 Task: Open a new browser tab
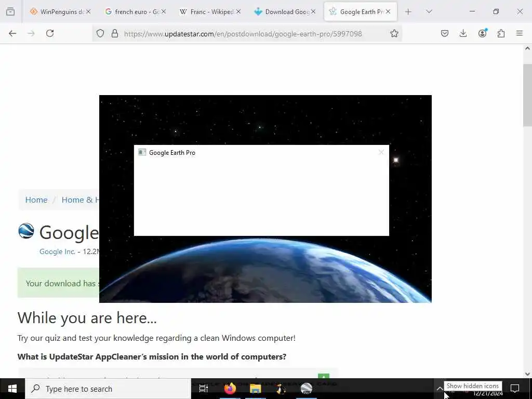coord(408,11)
